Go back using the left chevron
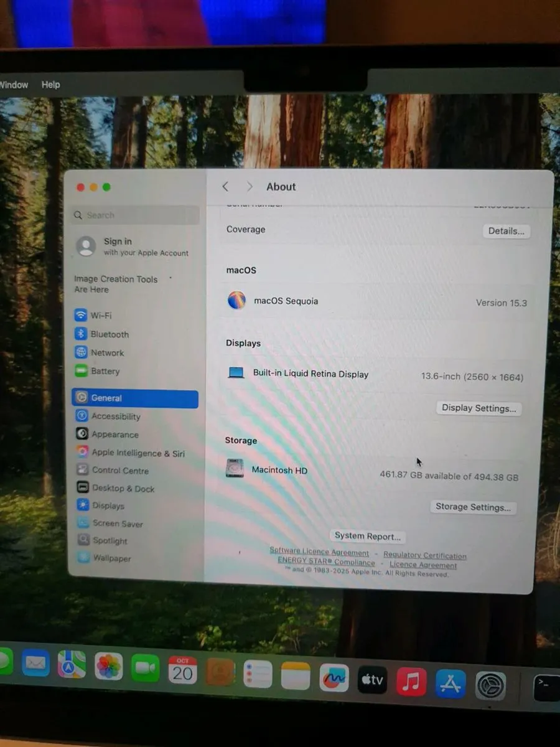This screenshot has height=747, width=560. (x=226, y=187)
